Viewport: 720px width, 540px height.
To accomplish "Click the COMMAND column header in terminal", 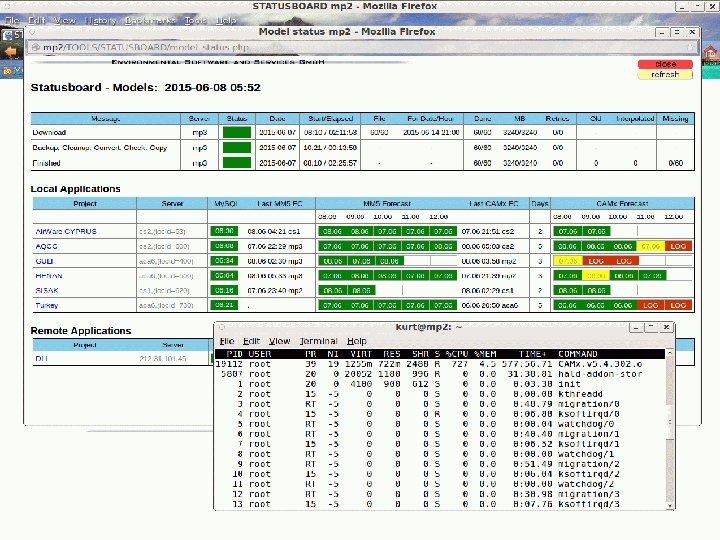I will click(x=578, y=354).
